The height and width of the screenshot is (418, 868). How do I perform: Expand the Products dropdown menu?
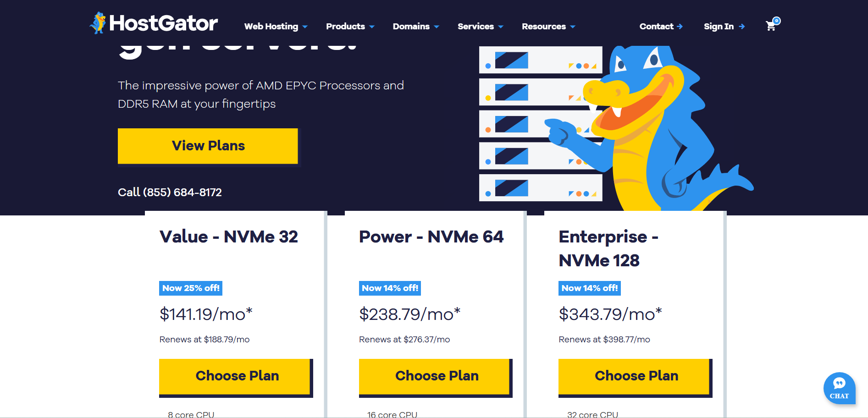click(x=350, y=27)
